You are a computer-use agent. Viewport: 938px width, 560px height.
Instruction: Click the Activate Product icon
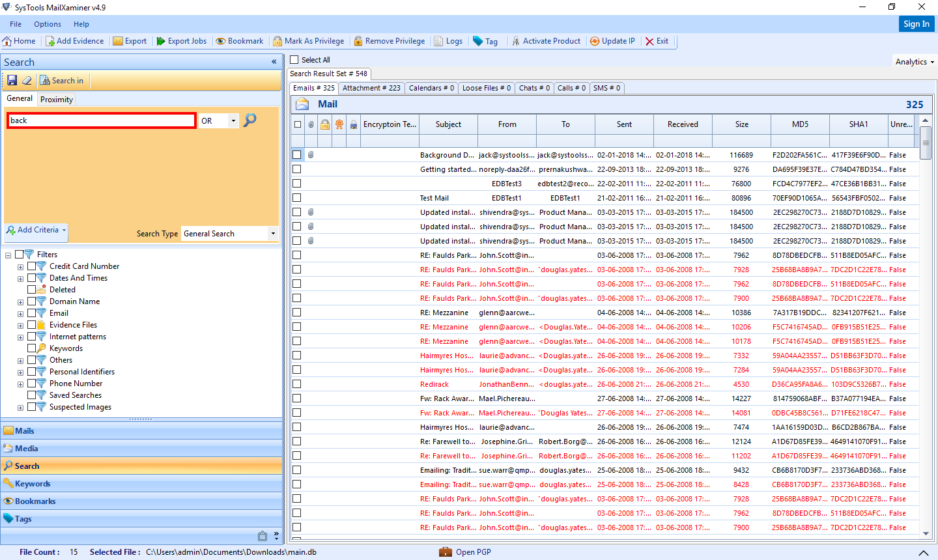516,41
